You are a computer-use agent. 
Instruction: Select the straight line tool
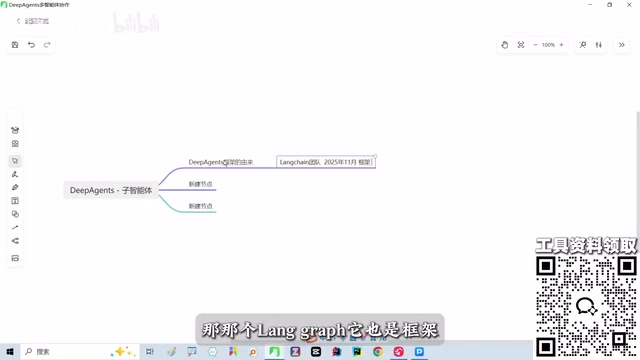pos(15,227)
